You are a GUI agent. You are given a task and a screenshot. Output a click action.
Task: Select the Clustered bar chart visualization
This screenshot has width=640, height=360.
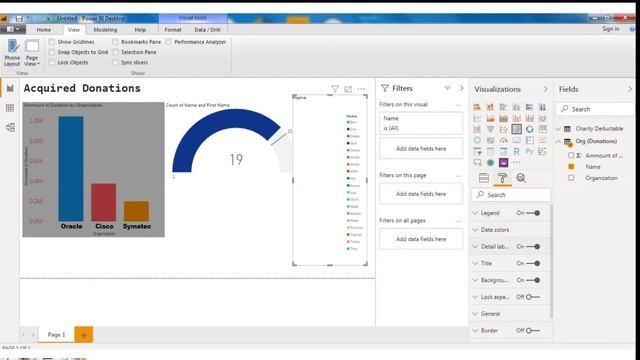(x=503, y=107)
